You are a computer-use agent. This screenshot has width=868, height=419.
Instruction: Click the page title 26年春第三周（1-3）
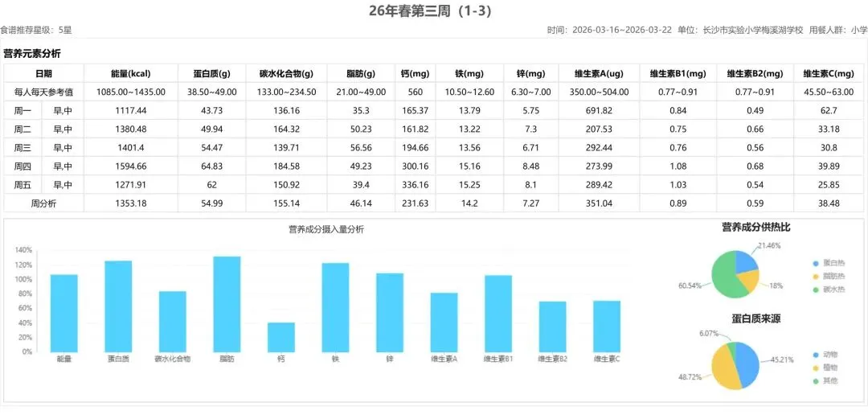click(431, 11)
